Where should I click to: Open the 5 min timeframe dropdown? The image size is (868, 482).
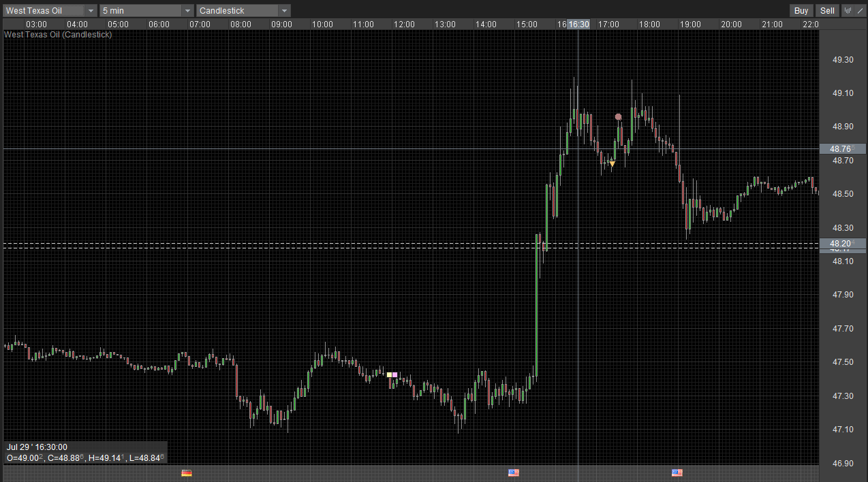point(146,10)
